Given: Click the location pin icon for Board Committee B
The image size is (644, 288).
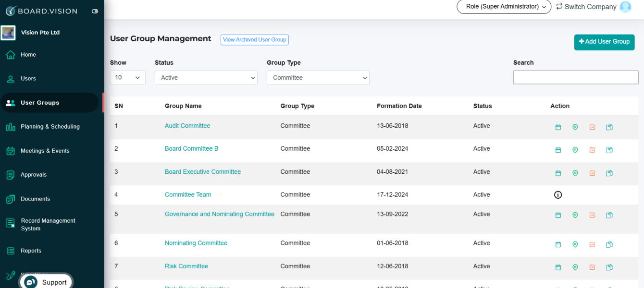Looking at the screenshot, I should [575, 150].
